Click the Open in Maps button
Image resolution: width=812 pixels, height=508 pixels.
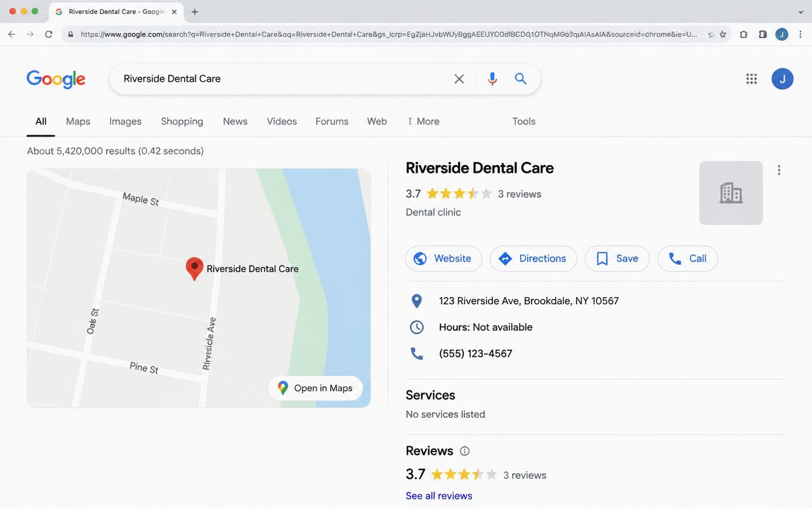pos(315,388)
